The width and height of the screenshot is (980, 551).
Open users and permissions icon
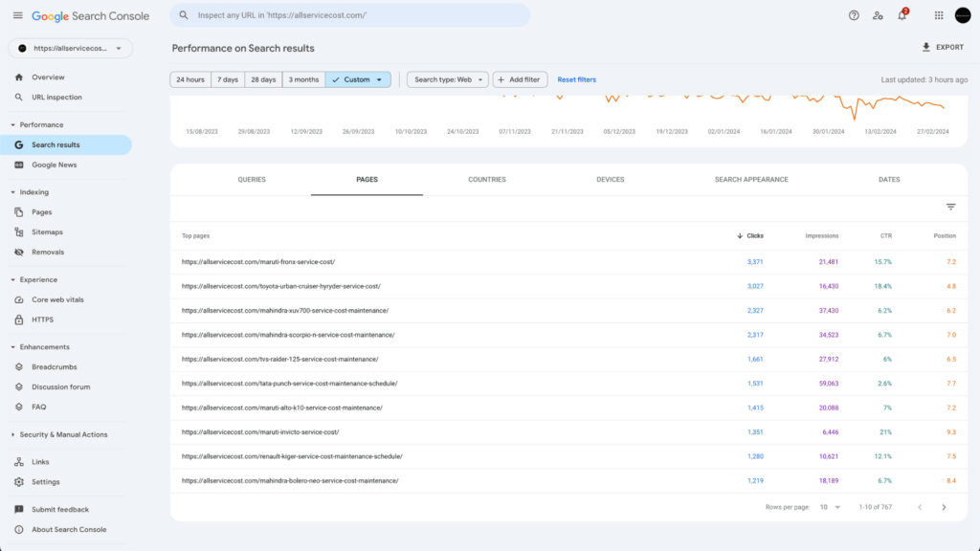878,15
